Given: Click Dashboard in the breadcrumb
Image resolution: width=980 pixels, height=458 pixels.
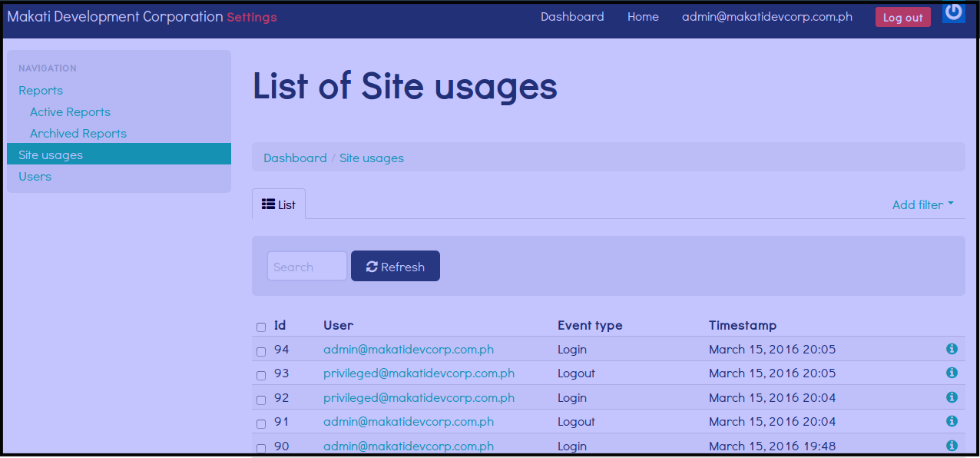Looking at the screenshot, I should pos(295,158).
